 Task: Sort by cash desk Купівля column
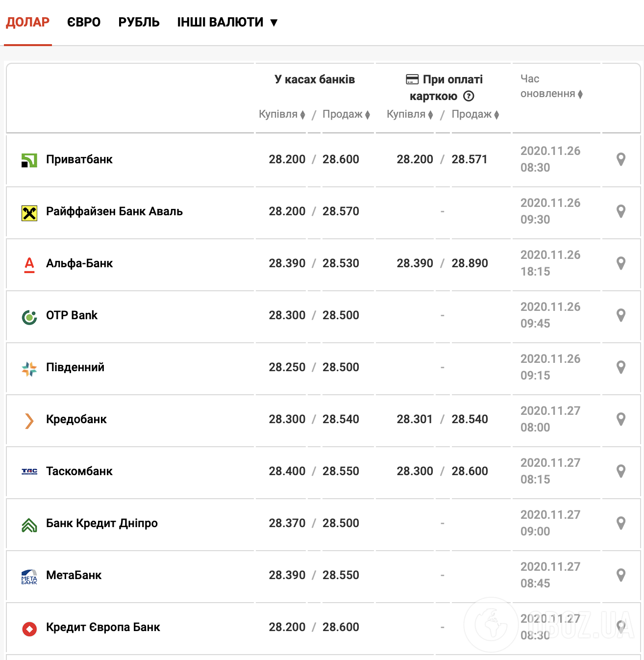point(282,114)
